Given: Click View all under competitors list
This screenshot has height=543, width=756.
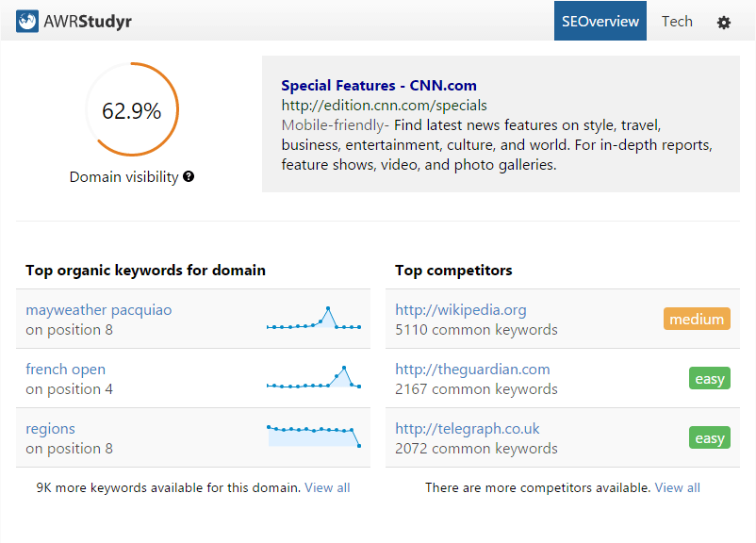Looking at the screenshot, I should point(677,487).
